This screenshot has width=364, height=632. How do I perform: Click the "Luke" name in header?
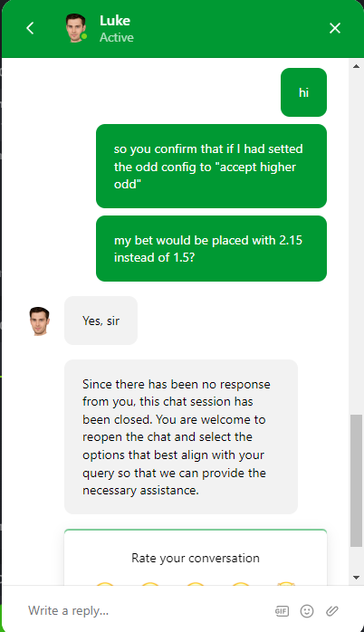pos(115,21)
